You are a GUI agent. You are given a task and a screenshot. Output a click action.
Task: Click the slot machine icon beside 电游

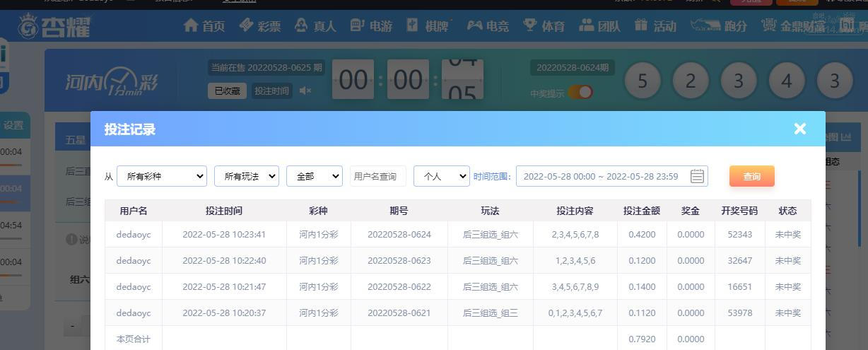pyautogui.click(x=358, y=25)
